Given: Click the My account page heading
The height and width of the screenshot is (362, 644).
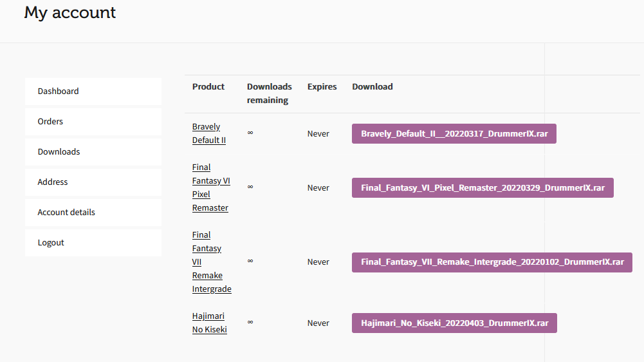Looking at the screenshot, I should coord(70,12).
